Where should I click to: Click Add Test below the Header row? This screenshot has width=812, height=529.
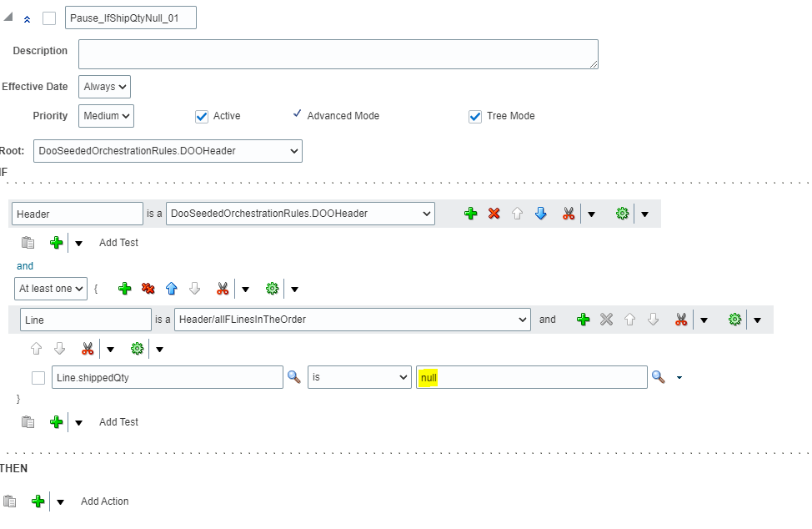(x=118, y=243)
